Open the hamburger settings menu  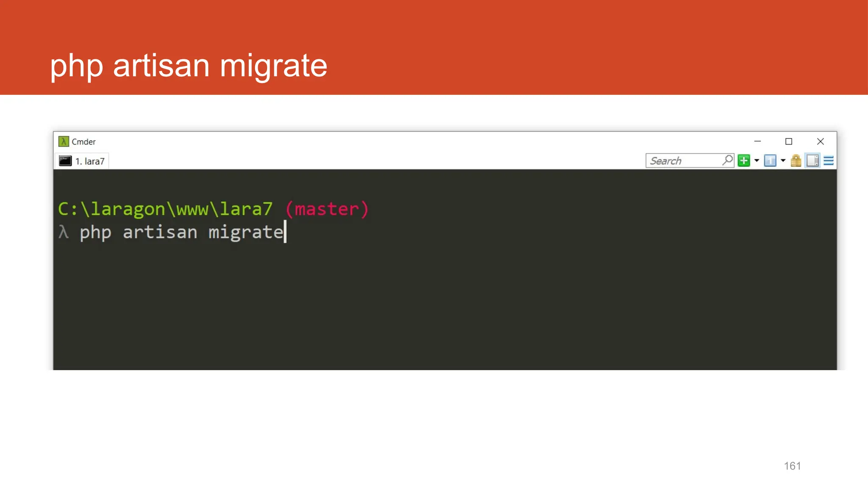tap(829, 161)
